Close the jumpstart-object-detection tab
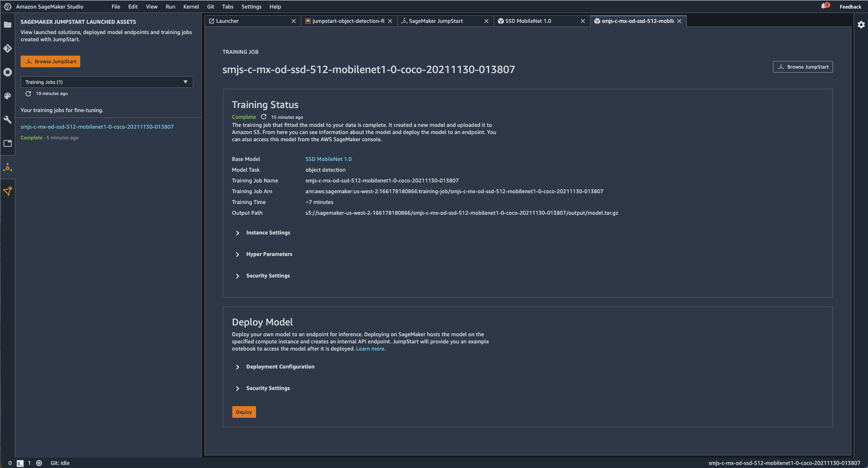Image resolution: width=868 pixels, height=468 pixels. (390, 21)
